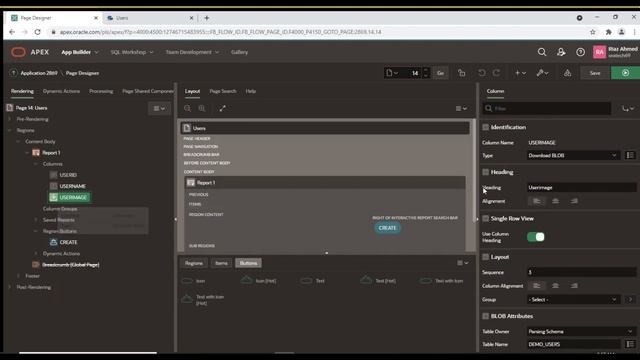Switch to the Items gallery tab
This screenshot has height=360, width=640.
221,263
